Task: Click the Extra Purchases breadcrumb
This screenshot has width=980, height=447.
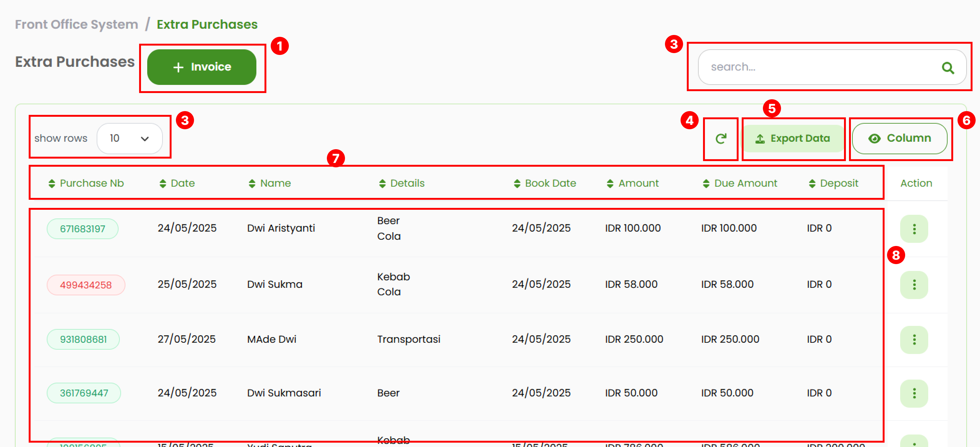Action: pos(207,24)
